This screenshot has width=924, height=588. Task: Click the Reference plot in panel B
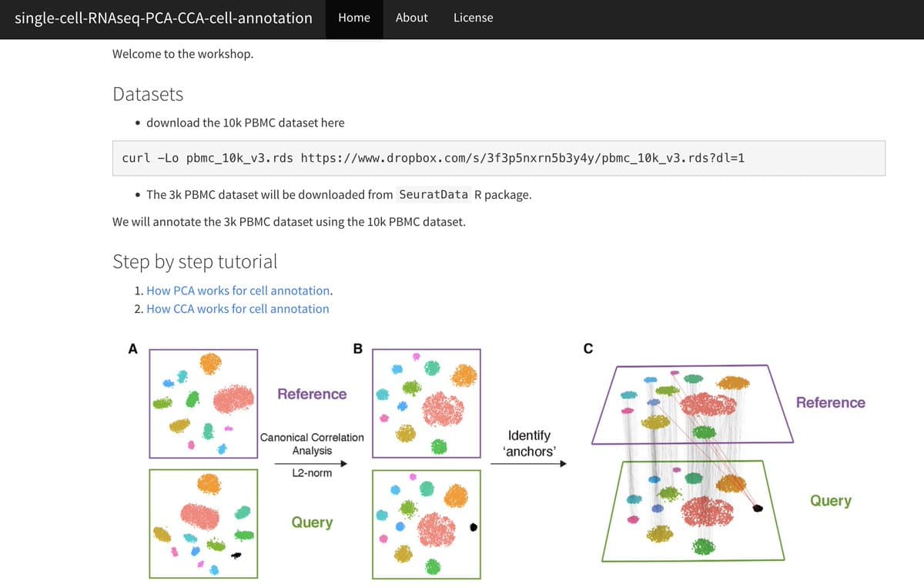click(426, 403)
